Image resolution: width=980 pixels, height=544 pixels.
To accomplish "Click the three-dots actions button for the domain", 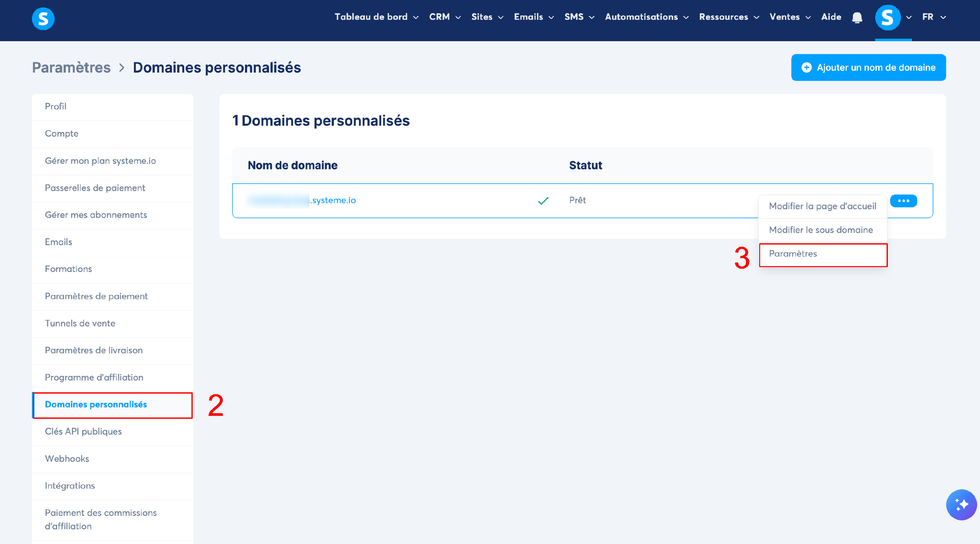I will click(903, 201).
